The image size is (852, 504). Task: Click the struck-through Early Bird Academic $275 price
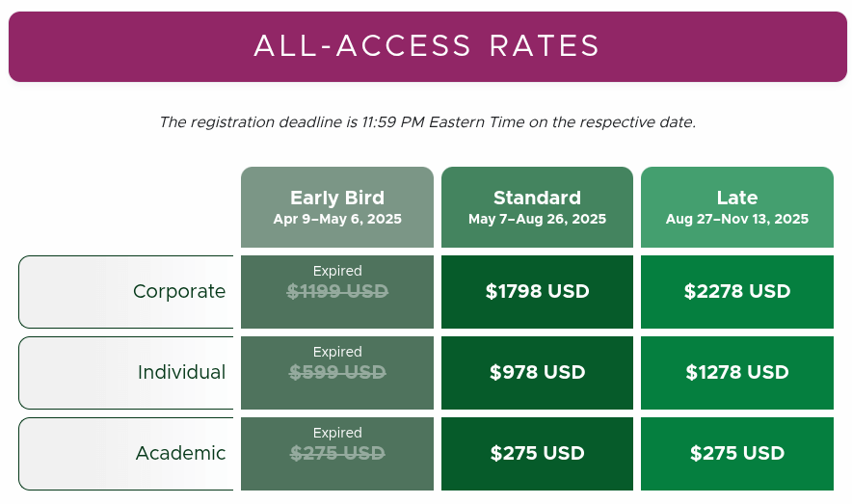point(337,454)
